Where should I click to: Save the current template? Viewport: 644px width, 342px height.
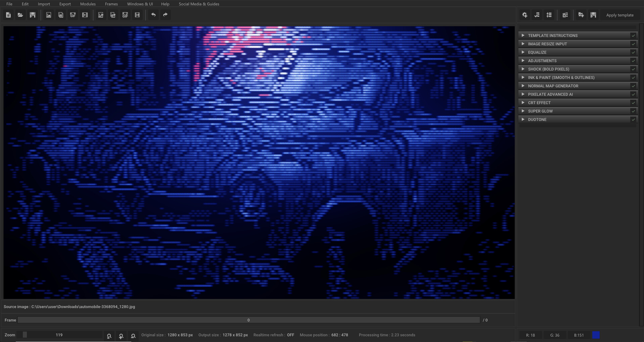coord(593,15)
